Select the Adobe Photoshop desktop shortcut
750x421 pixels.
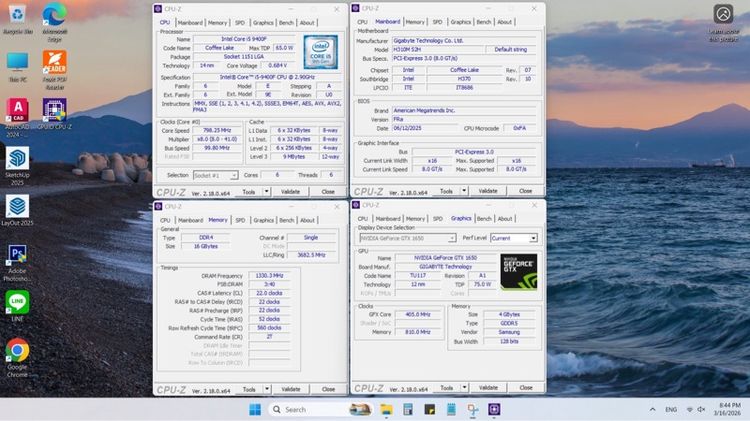(18, 262)
